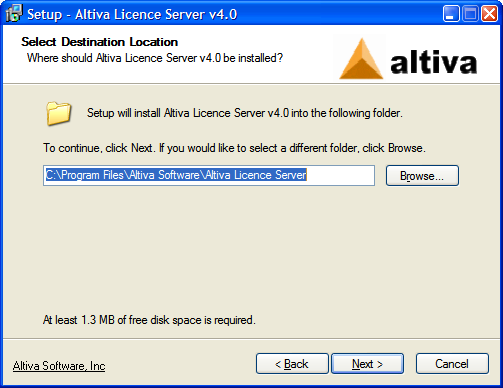Click 'Where should Altiva Licence Server' text
The image size is (503, 388).
(x=155, y=58)
